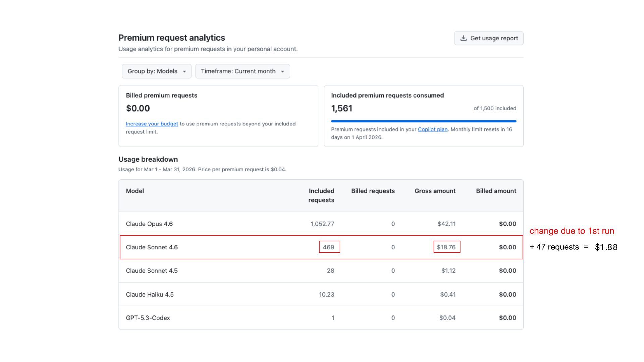Click the Gross amount column header
Screen dimensions: 644x362
click(x=435, y=191)
